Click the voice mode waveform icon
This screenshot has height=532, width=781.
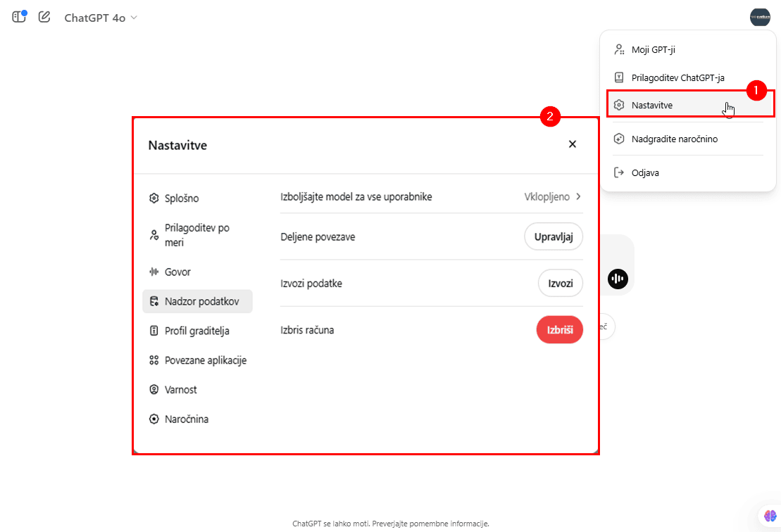(x=618, y=279)
